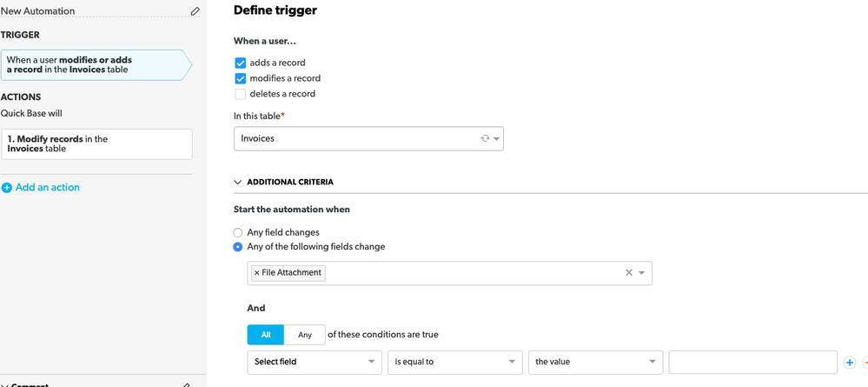Click the 'Add an action' link
The height and width of the screenshot is (387, 868).
48,187
